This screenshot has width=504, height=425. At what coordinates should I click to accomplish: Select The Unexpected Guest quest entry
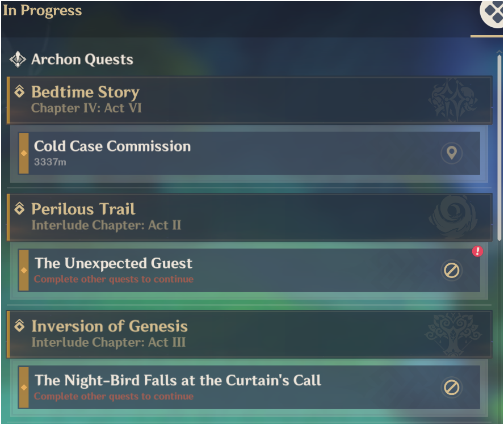coord(249,271)
